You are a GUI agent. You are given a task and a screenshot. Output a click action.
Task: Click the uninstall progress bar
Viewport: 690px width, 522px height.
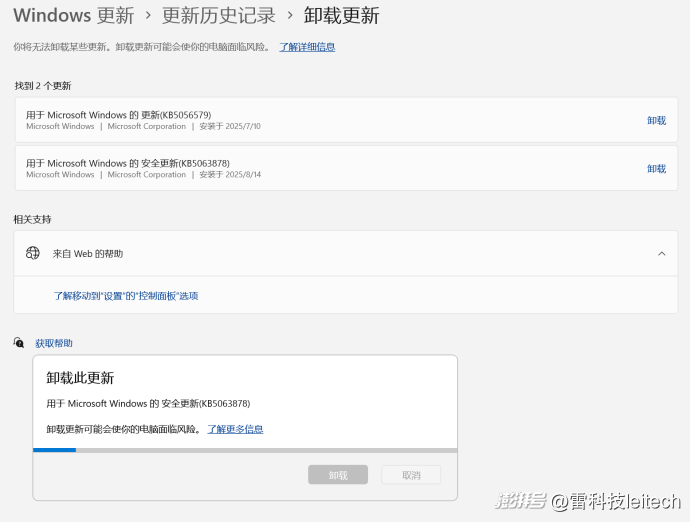[x=245, y=450]
